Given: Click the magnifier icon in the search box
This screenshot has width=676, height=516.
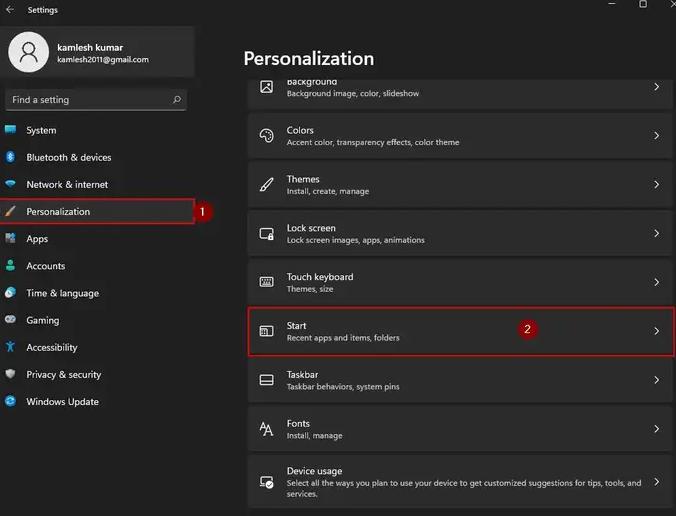Looking at the screenshot, I should (177, 100).
